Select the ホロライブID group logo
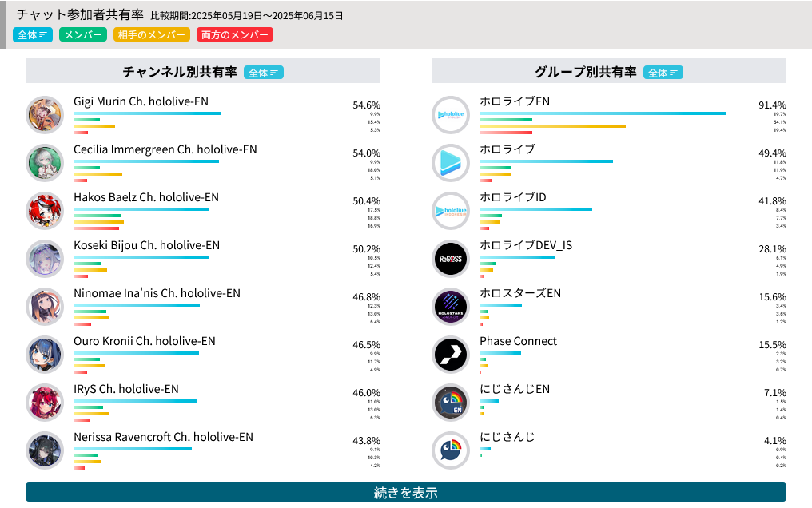Screen dimensions: 812x508 451,211
